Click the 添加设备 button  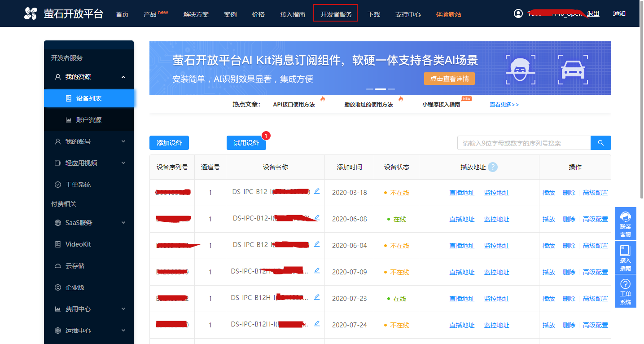pyautogui.click(x=169, y=143)
